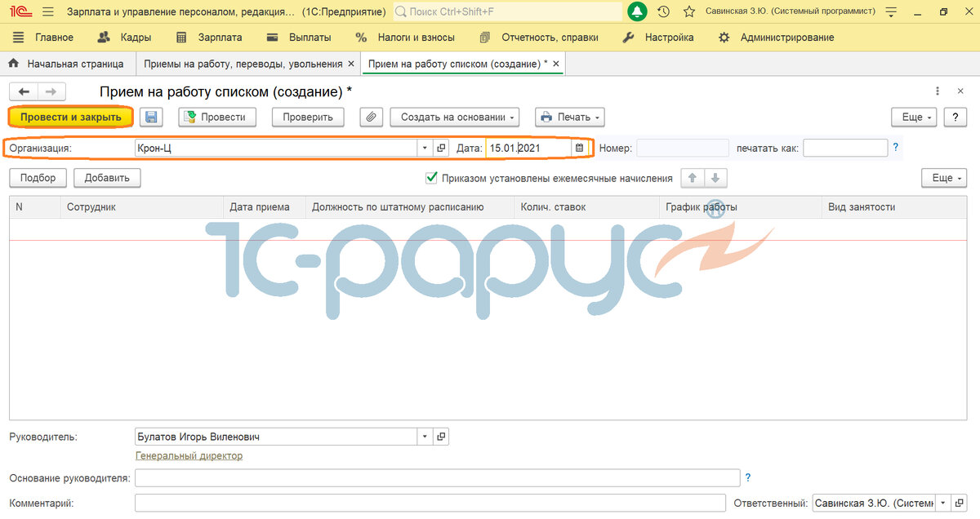Switch to Начальная страница tab
This screenshot has height=519, width=980.
[x=67, y=64]
